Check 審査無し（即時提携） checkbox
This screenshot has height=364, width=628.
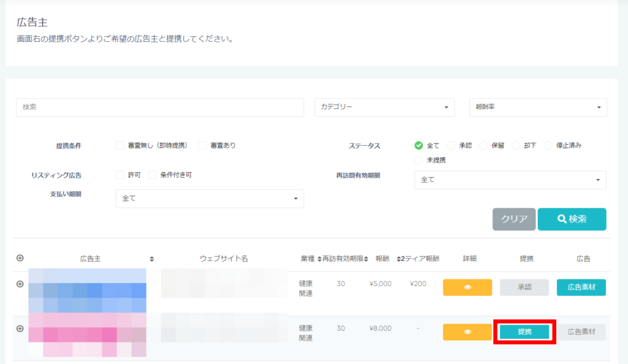click(x=120, y=145)
